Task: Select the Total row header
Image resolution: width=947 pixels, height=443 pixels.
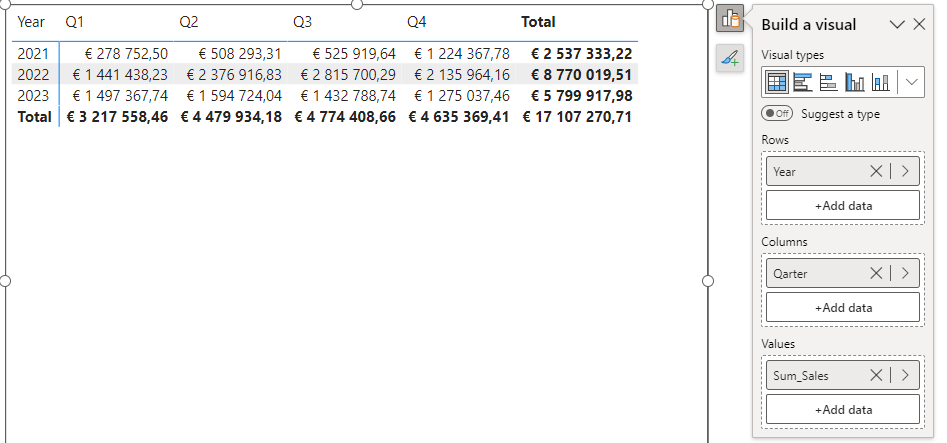Action: tap(34, 117)
